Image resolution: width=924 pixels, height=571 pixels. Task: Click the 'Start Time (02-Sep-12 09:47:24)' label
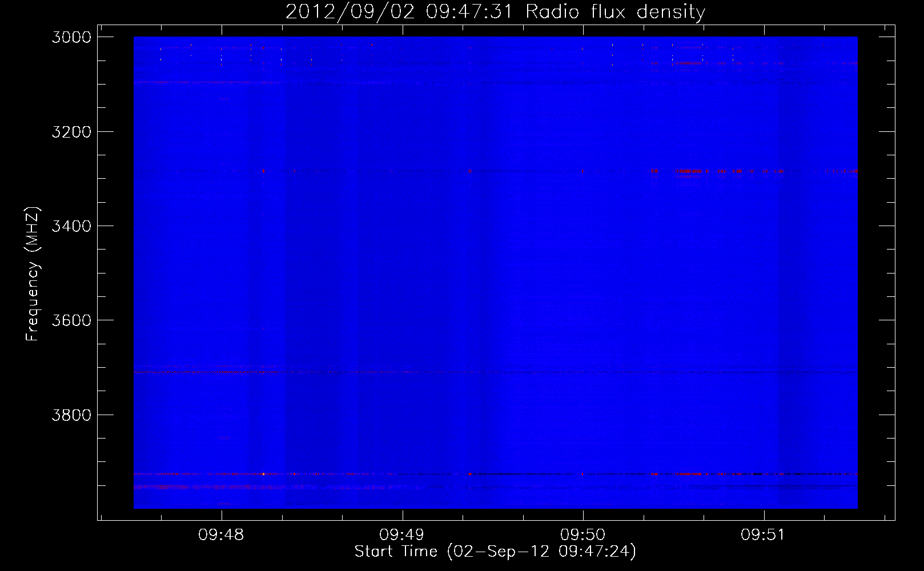point(495,552)
